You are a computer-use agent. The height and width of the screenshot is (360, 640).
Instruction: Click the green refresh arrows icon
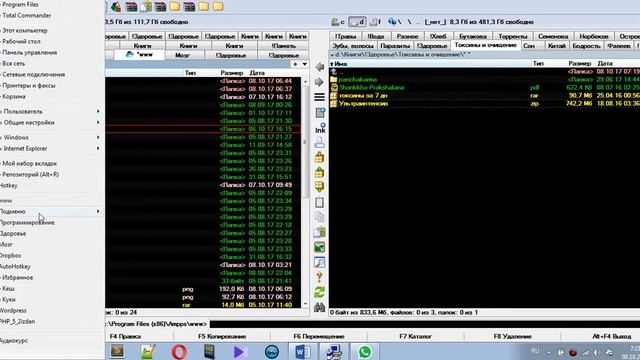320,292
